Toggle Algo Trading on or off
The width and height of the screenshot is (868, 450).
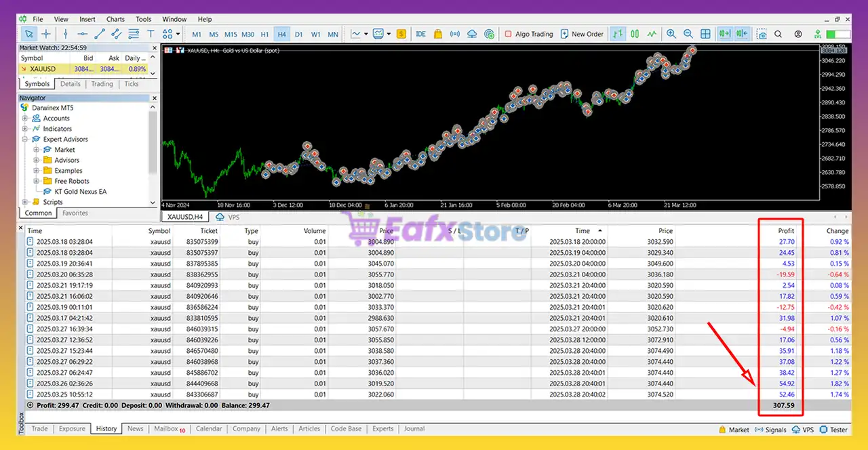pyautogui.click(x=528, y=34)
